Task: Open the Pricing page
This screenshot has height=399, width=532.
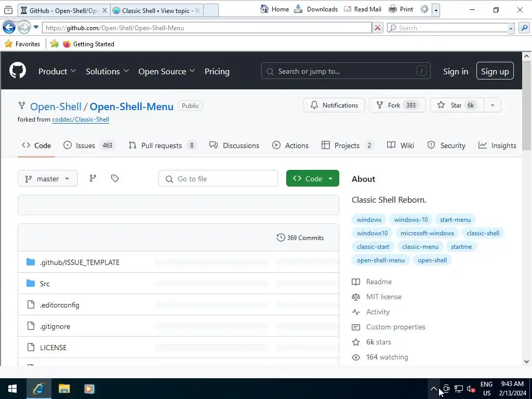Action: [x=217, y=71]
